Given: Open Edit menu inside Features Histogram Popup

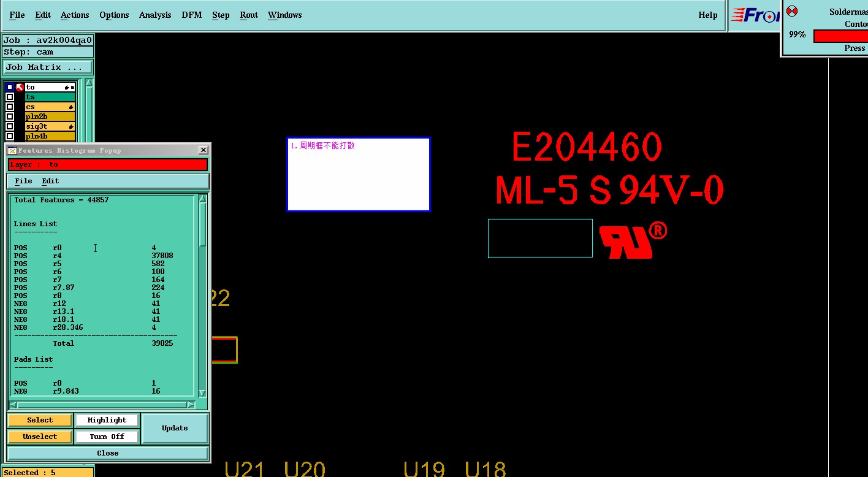Looking at the screenshot, I should pos(50,181).
